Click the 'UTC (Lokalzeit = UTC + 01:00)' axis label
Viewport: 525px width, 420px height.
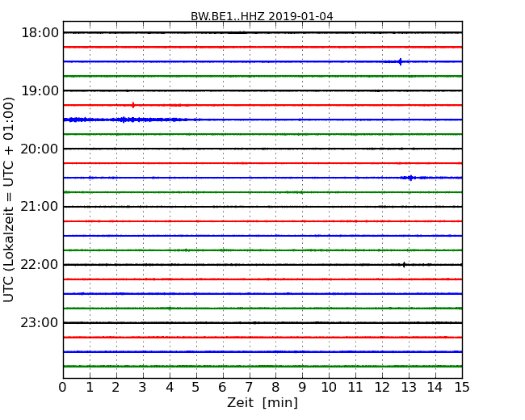click(x=9, y=199)
